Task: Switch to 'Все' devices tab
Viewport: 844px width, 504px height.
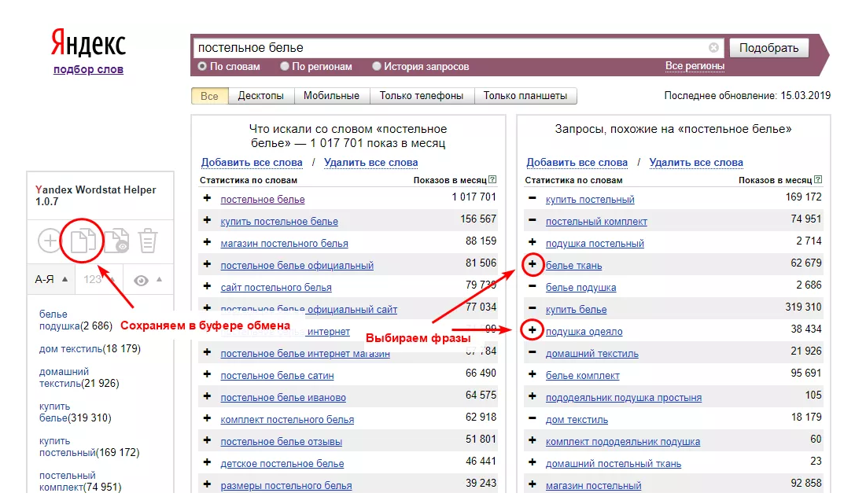Action: pyautogui.click(x=209, y=96)
